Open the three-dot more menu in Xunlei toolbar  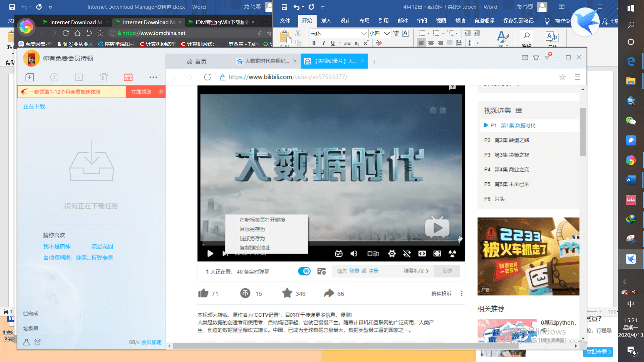pyautogui.click(x=153, y=77)
